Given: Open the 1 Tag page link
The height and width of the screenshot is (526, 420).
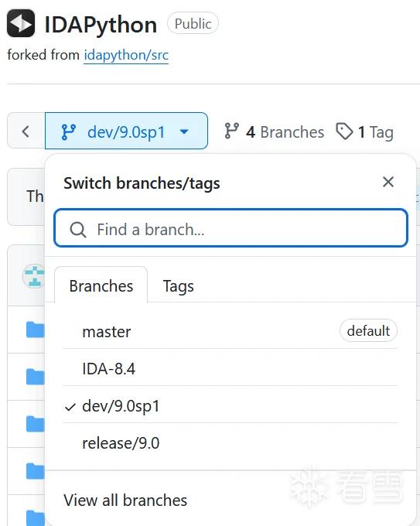Looking at the screenshot, I should 364,131.
